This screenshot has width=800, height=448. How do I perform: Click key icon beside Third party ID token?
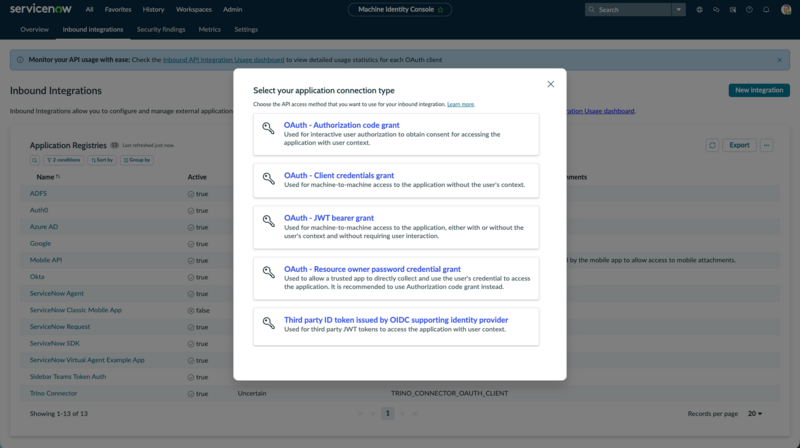[x=268, y=322]
